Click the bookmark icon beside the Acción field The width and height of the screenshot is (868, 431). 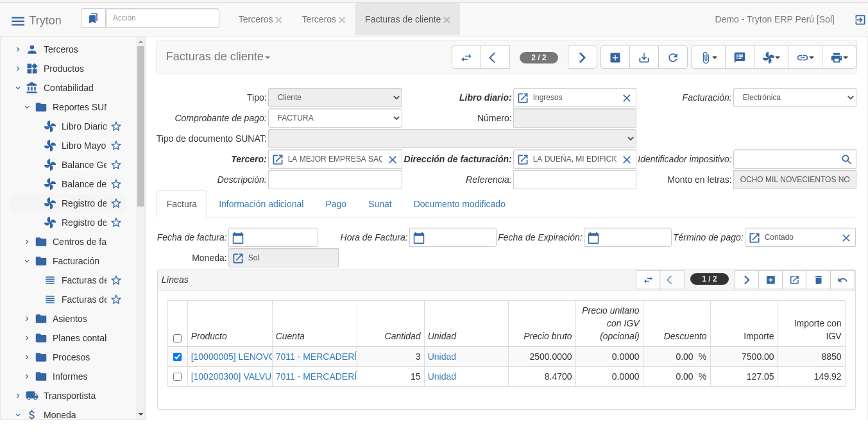(x=93, y=19)
